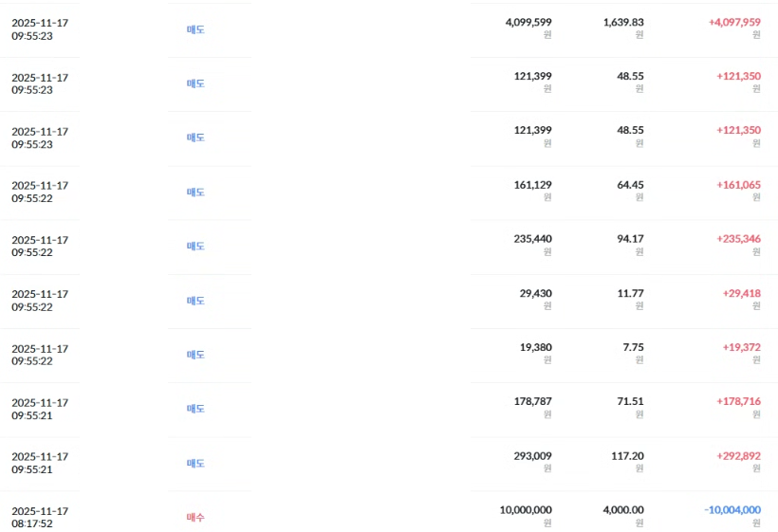This screenshot has height=532, width=778.
Task: Select the 2025-11-17 08:17:52 timestamp
Action: (x=40, y=517)
